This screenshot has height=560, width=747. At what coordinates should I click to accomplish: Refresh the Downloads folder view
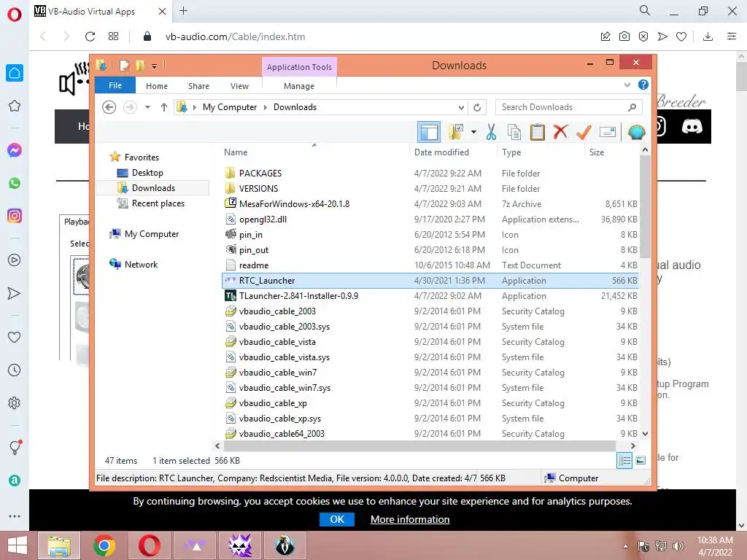477,107
